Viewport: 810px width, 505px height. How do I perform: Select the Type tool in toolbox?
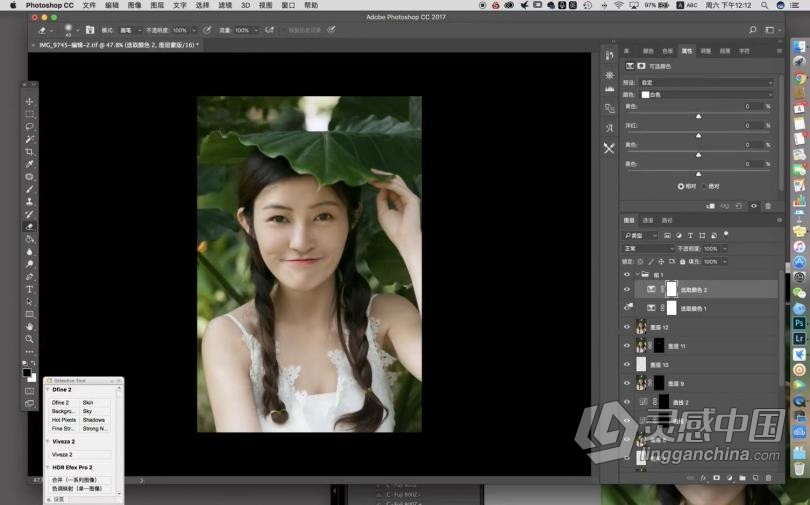pos(29,289)
